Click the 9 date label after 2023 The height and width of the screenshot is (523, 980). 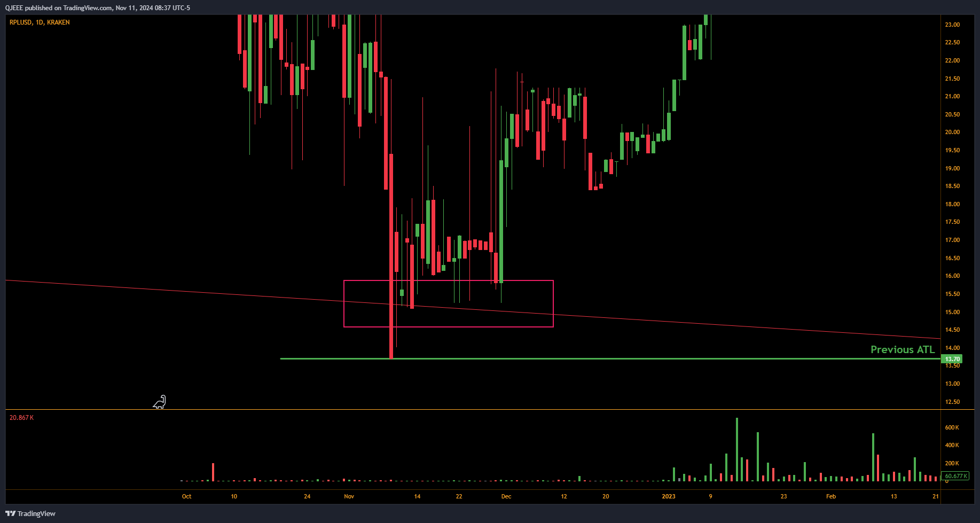pos(710,496)
